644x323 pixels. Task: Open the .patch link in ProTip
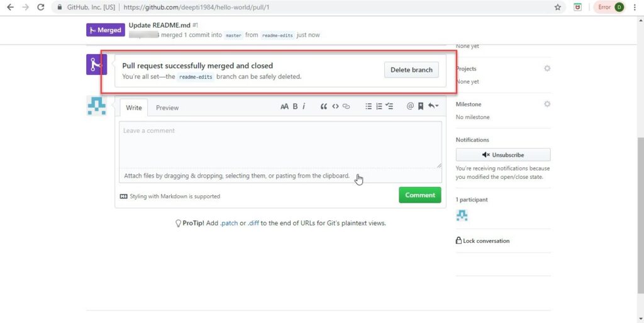pos(229,223)
